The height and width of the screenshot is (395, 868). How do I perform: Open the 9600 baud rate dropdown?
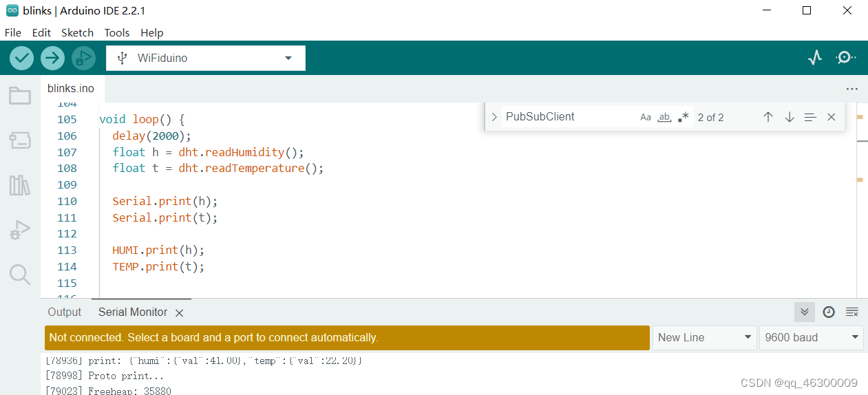point(811,337)
